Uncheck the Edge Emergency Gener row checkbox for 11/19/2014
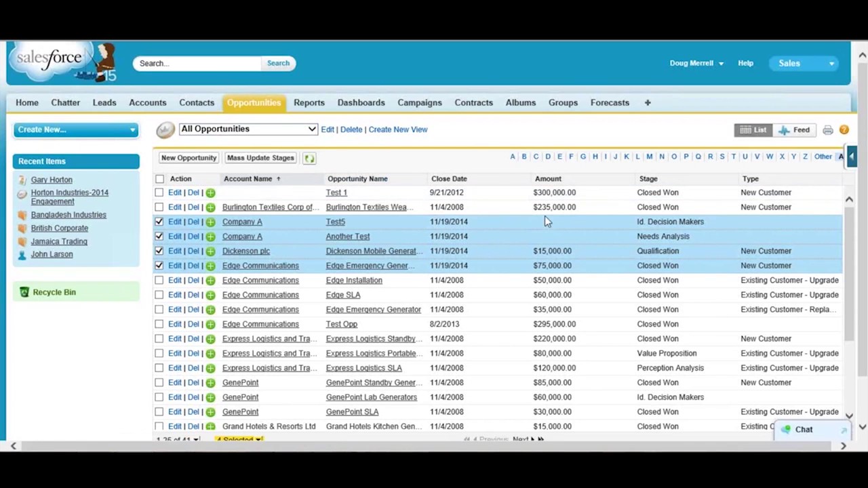 [159, 266]
